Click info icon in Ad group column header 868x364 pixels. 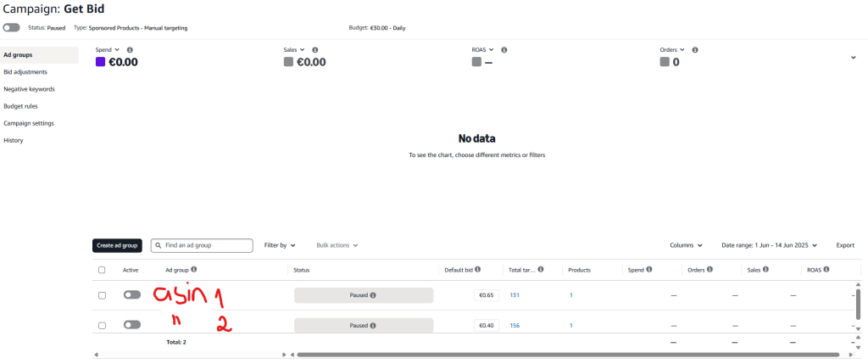click(x=194, y=270)
